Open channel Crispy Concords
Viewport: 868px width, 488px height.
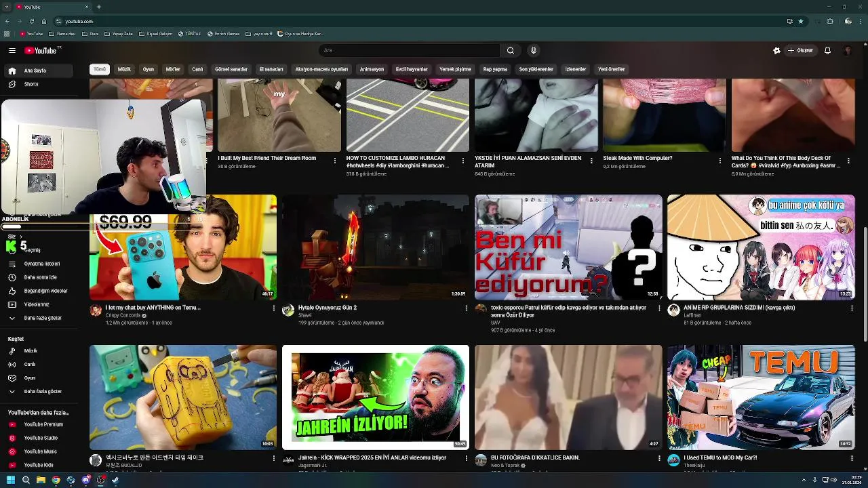tap(123, 315)
